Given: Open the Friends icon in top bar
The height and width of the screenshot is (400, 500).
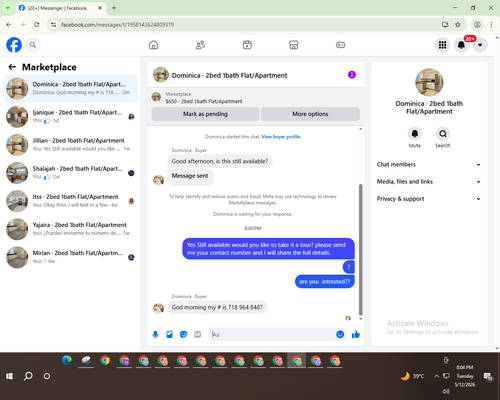Looking at the screenshot, I should coord(200,45).
